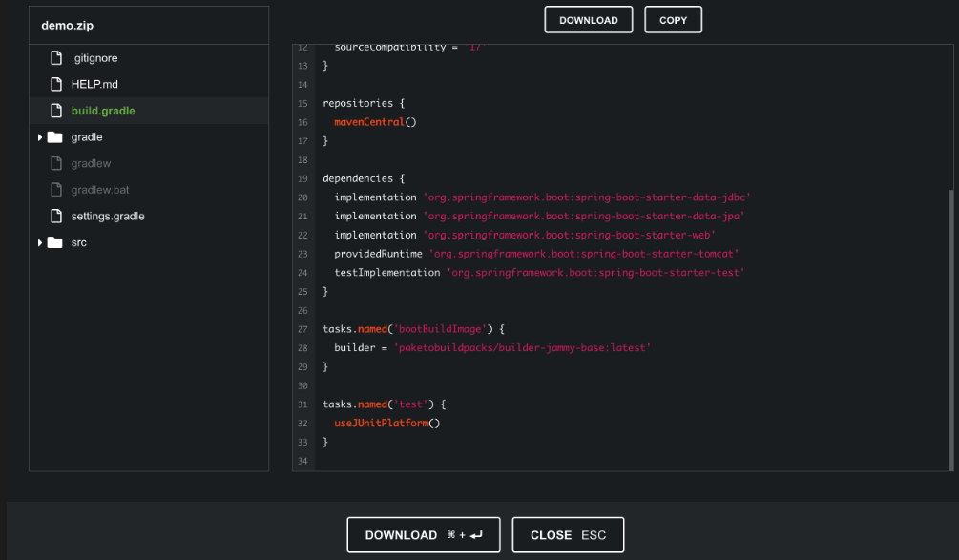
Task: Copy file contents with COPY button
Action: [673, 20]
